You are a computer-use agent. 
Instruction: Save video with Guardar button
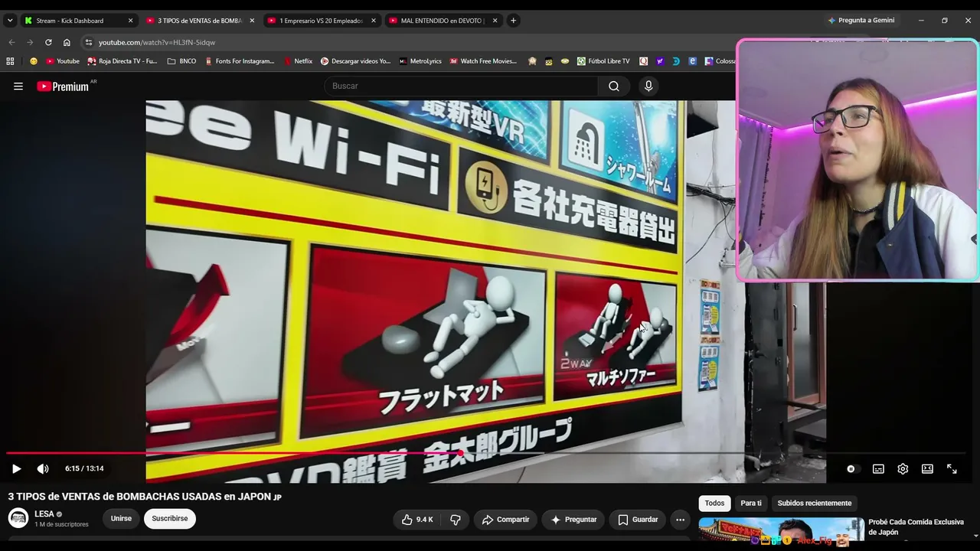tap(638, 520)
